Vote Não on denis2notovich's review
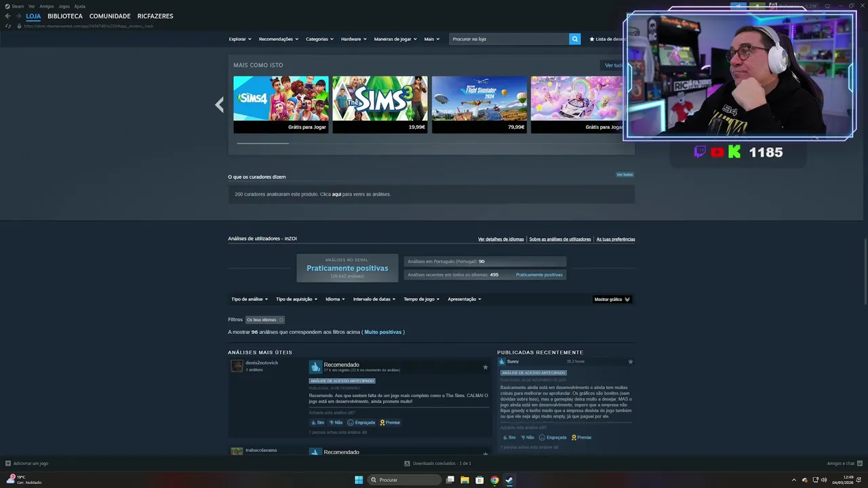Screen dimensions: 868x488 [x=336, y=422]
